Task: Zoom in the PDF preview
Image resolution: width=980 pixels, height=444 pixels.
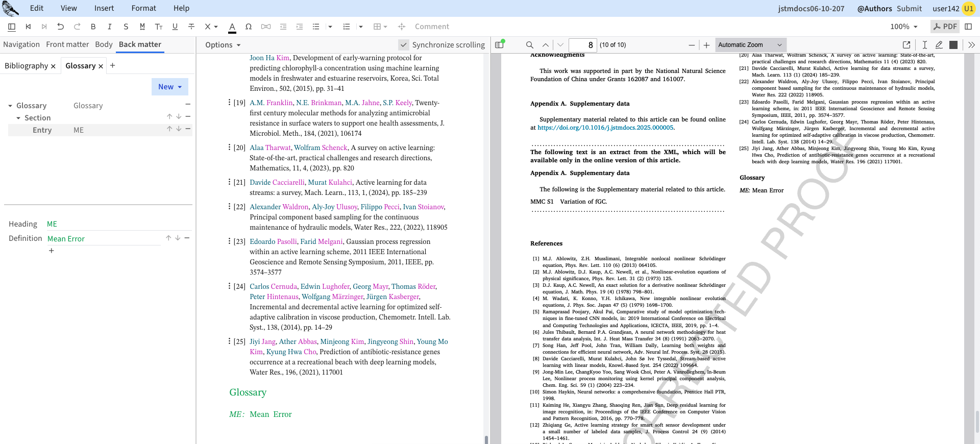Action: pos(706,45)
